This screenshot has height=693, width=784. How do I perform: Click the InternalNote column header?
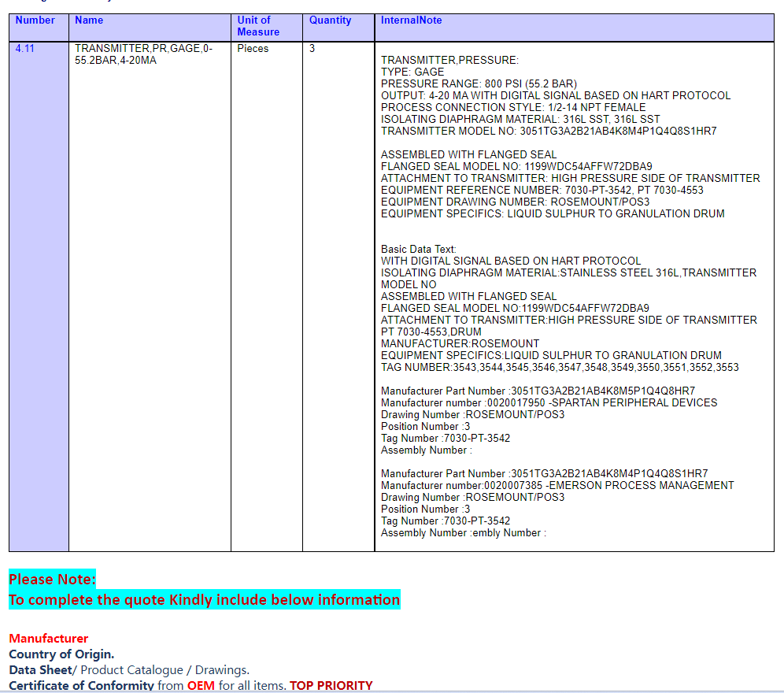click(x=411, y=20)
